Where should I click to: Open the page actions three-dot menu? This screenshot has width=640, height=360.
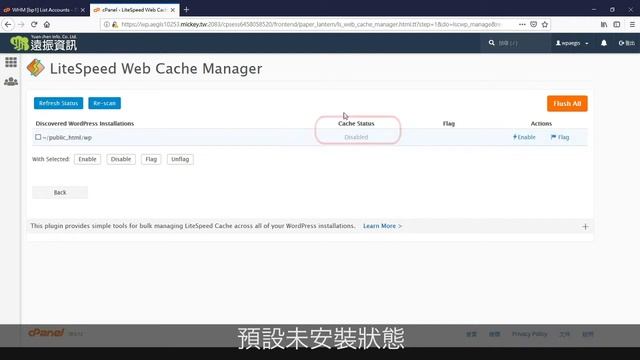522,24
